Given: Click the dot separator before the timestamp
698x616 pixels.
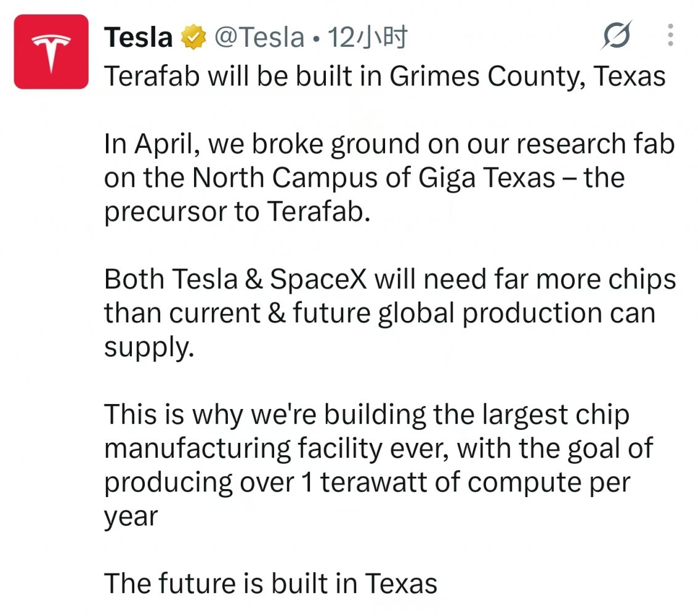Looking at the screenshot, I should pyautogui.click(x=316, y=39).
